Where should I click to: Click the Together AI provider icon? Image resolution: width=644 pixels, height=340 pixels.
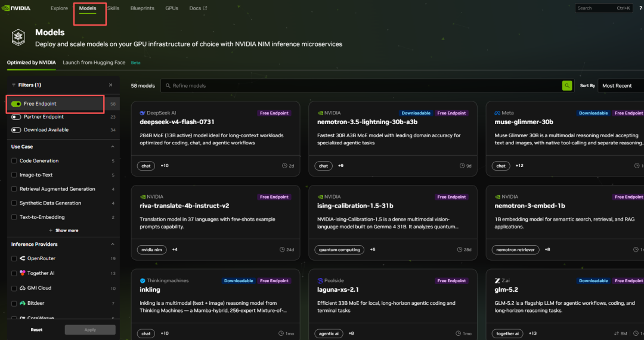click(22, 273)
